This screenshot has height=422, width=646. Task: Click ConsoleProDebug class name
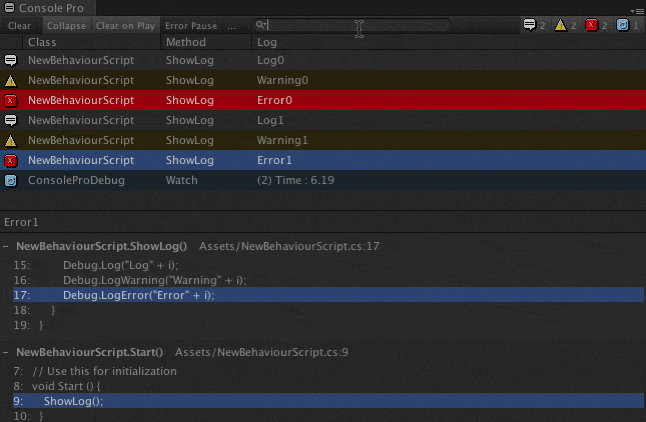pos(76,181)
